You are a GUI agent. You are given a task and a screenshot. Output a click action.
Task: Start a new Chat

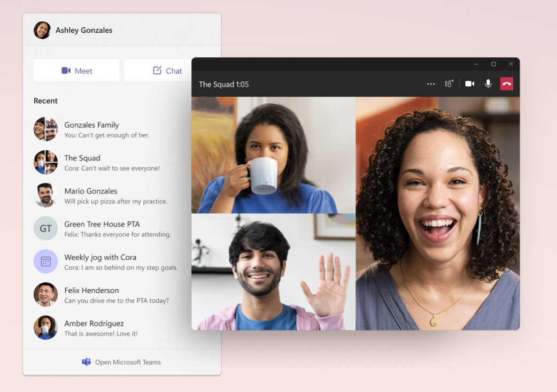[158, 71]
